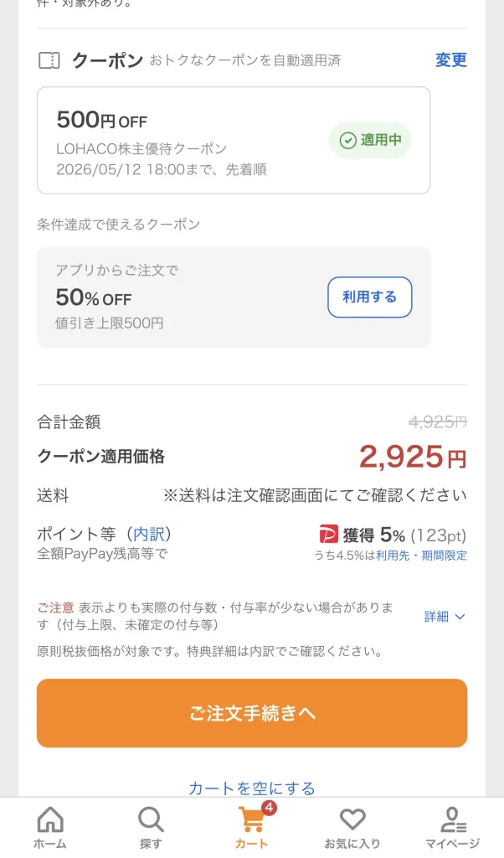Click the 変更 coupon change link
Screen dimensions: 504x858
point(450,59)
